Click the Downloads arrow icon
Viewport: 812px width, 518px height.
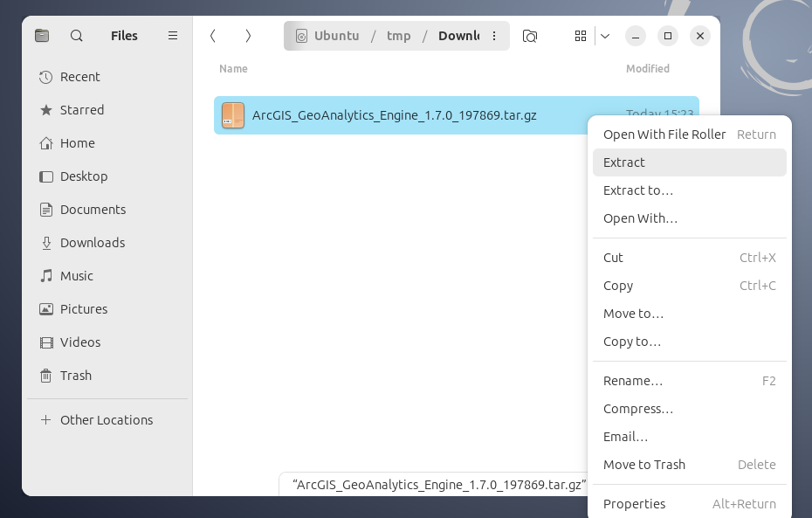pos(46,243)
